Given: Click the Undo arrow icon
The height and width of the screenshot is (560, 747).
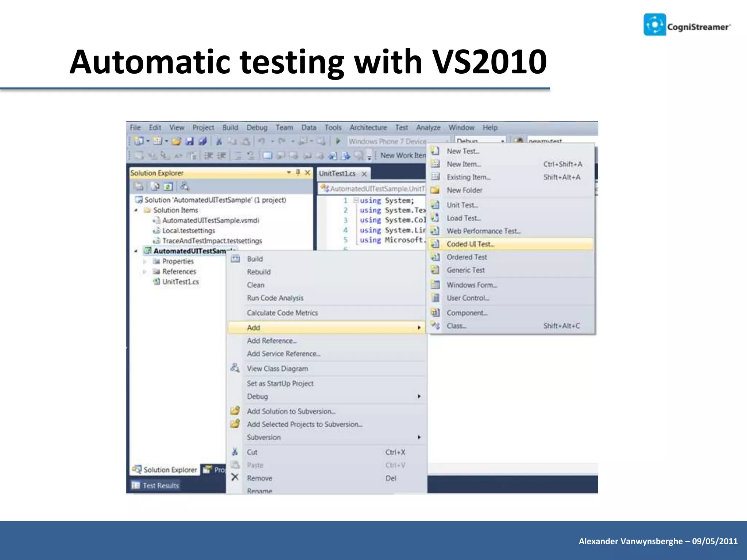Looking at the screenshot, I should coord(262,141).
